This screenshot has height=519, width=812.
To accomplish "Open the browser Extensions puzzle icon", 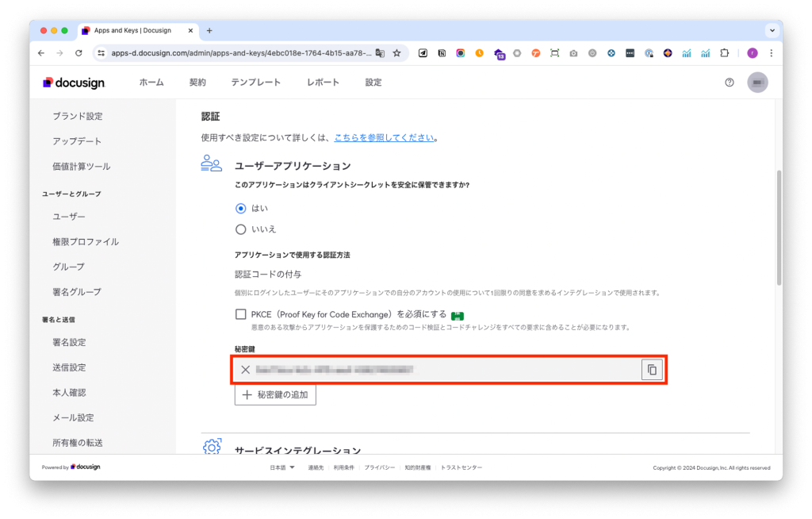I will 723,53.
